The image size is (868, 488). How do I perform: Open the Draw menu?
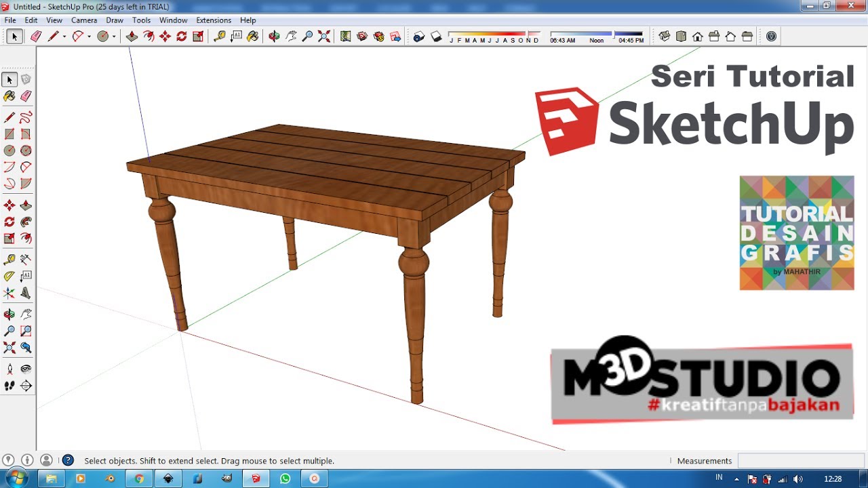point(115,20)
